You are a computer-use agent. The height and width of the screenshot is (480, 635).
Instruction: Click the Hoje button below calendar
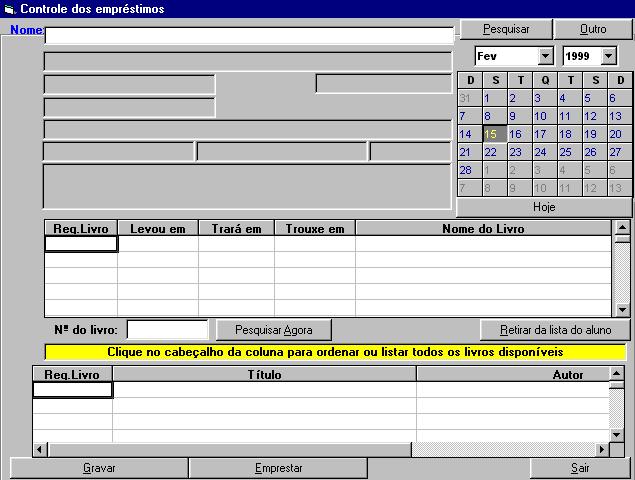click(544, 207)
